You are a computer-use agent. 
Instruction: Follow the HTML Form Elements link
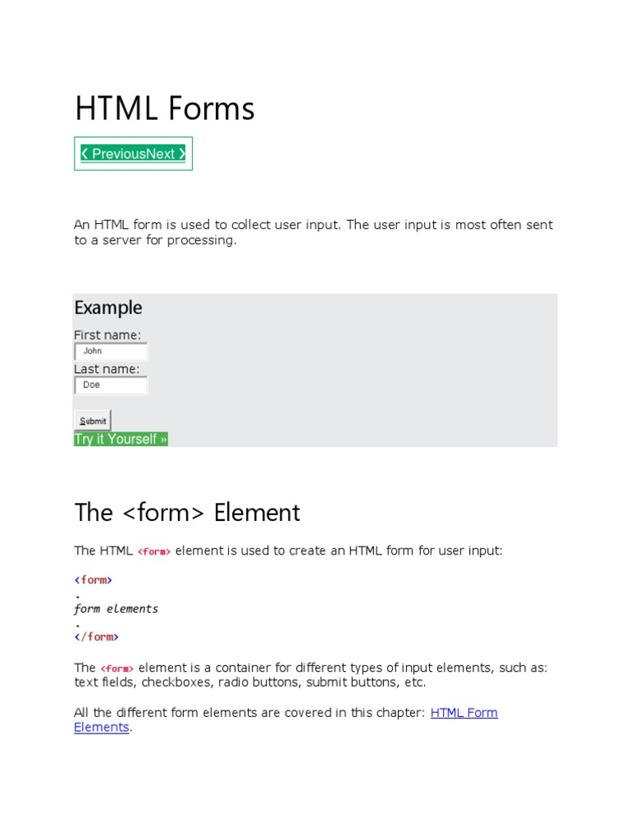click(x=463, y=712)
